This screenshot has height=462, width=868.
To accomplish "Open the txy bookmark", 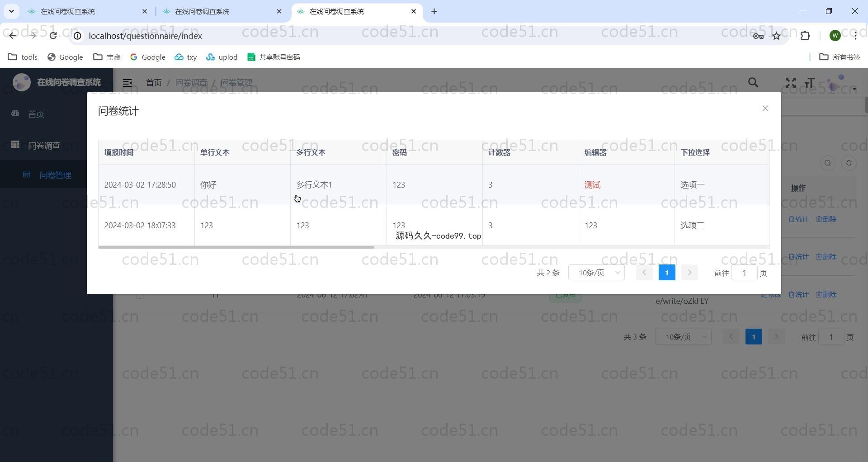I will (186, 57).
